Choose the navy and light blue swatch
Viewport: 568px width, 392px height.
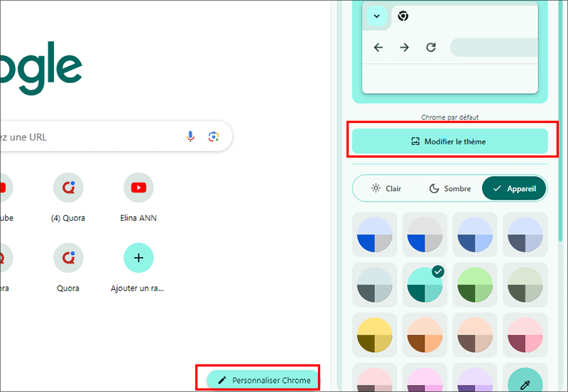[475, 235]
